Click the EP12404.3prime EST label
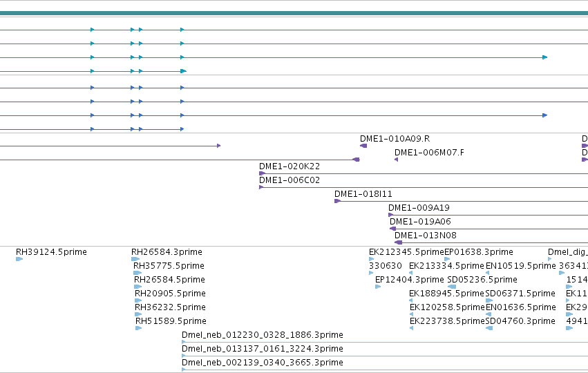Viewport: 588px width, 373px height. pos(410,280)
